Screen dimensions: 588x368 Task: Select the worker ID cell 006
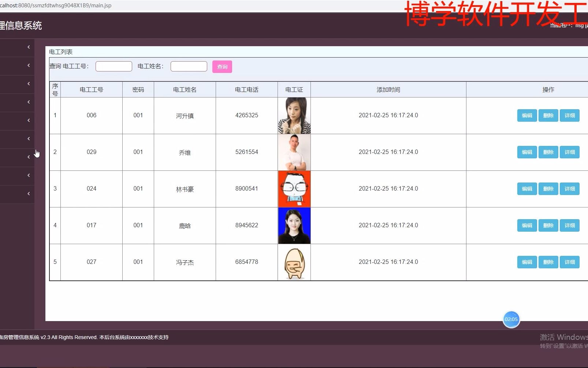[92, 115]
